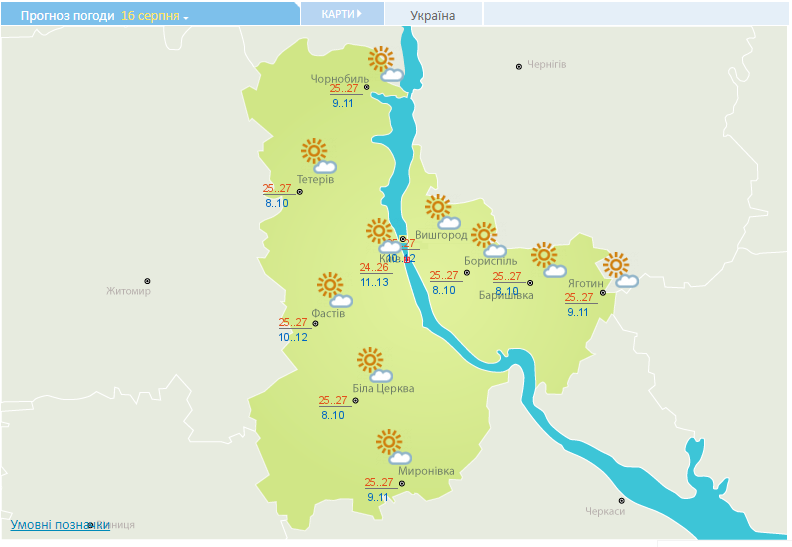Click the weather icon above Вишгород
Image resolution: width=792 pixels, height=547 pixels.
point(442,212)
